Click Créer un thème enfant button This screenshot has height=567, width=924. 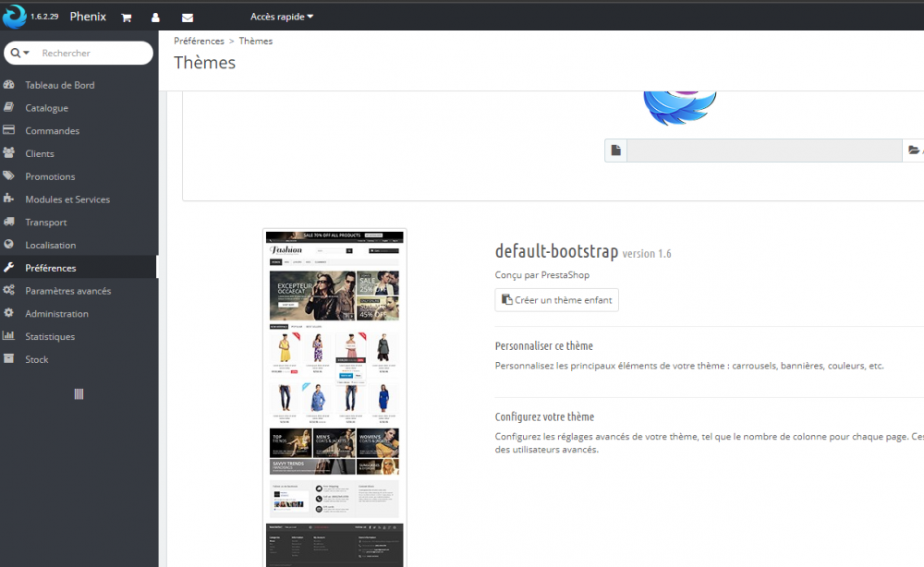coord(557,300)
